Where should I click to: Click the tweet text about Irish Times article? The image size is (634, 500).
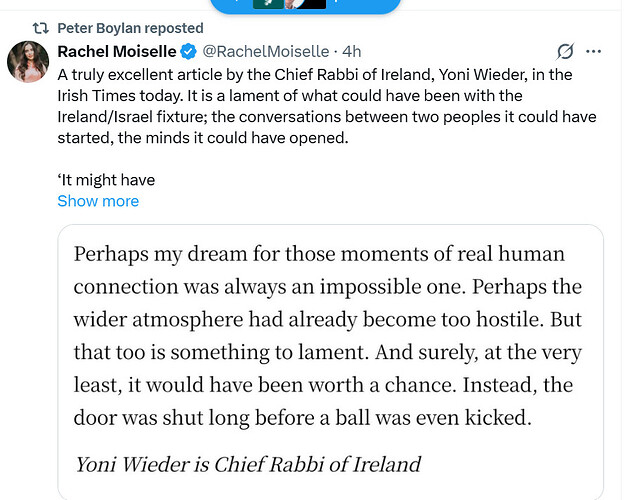point(327,106)
